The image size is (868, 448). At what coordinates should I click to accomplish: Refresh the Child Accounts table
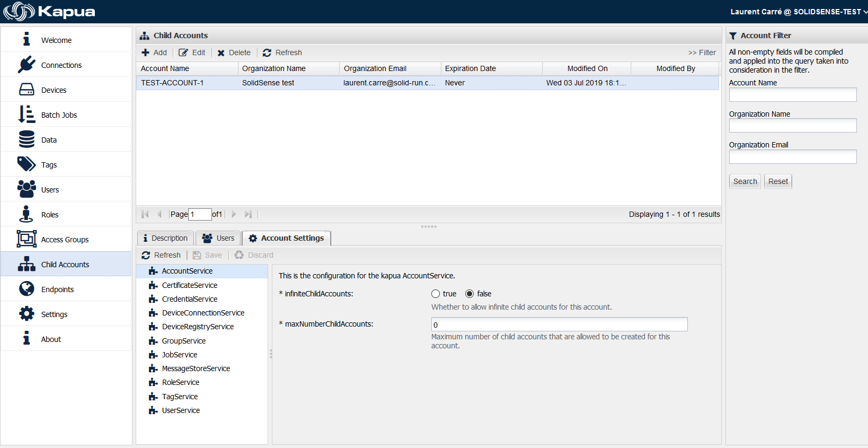pyautogui.click(x=282, y=52)
